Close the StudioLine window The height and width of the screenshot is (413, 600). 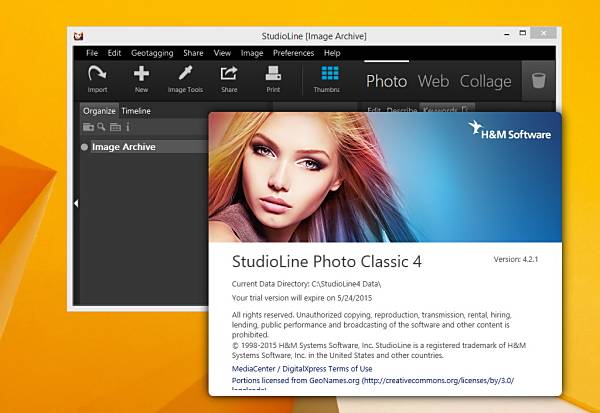(x=543, y=33)
